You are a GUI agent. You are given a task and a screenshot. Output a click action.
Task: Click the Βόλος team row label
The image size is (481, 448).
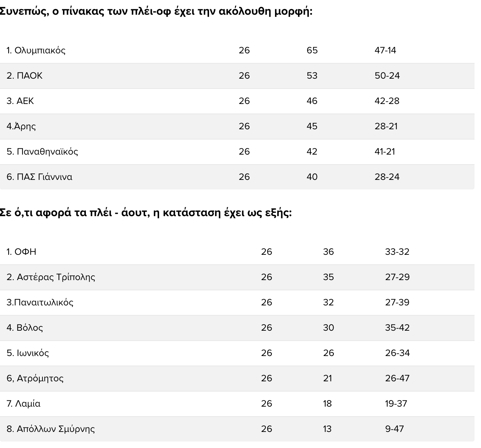[x=25, y=328]
